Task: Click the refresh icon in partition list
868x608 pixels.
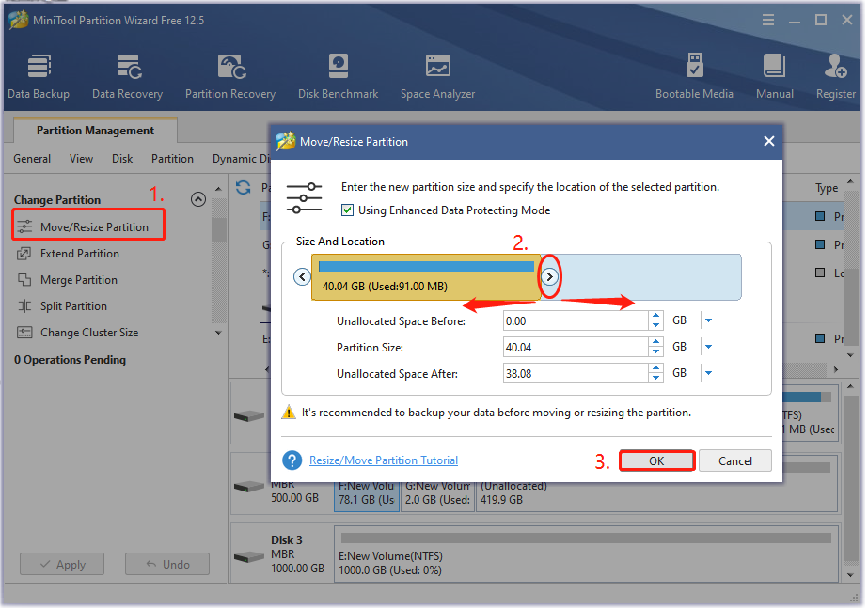Action: [243, 188]
